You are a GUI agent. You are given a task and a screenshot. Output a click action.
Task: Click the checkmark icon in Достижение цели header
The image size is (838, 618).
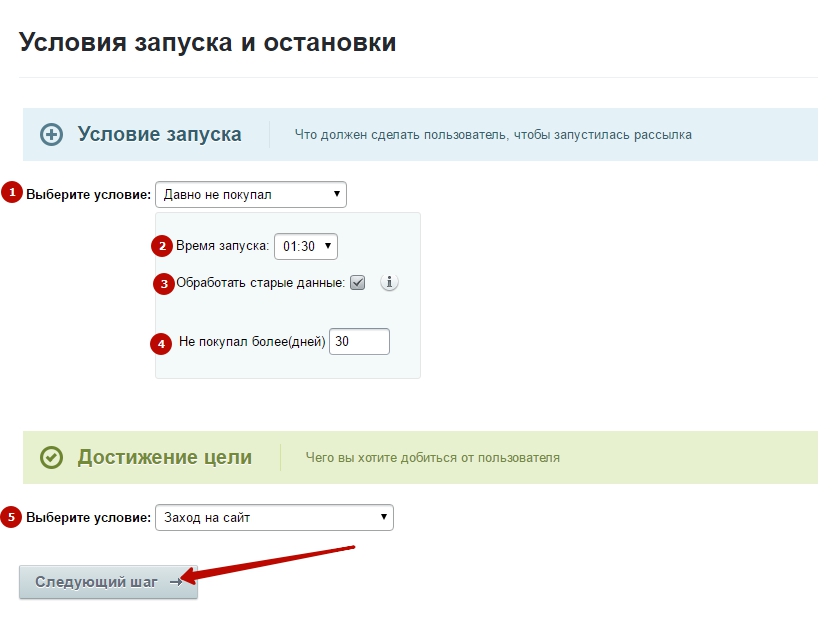point(51,458)
